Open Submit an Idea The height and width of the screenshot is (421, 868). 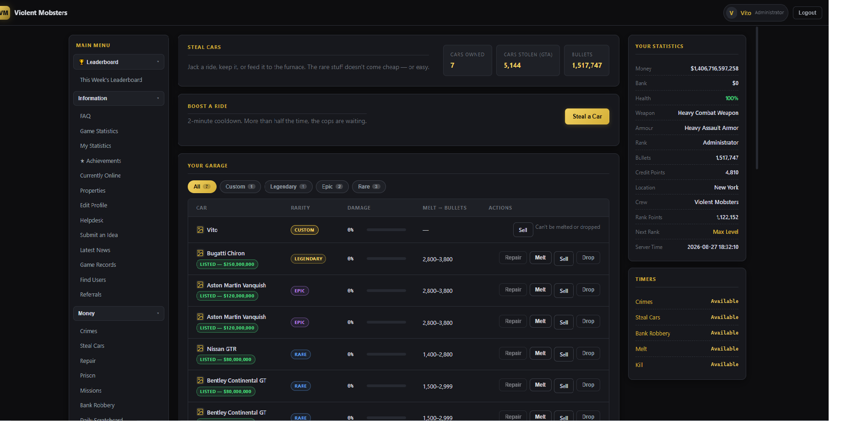tap(99, 235)
